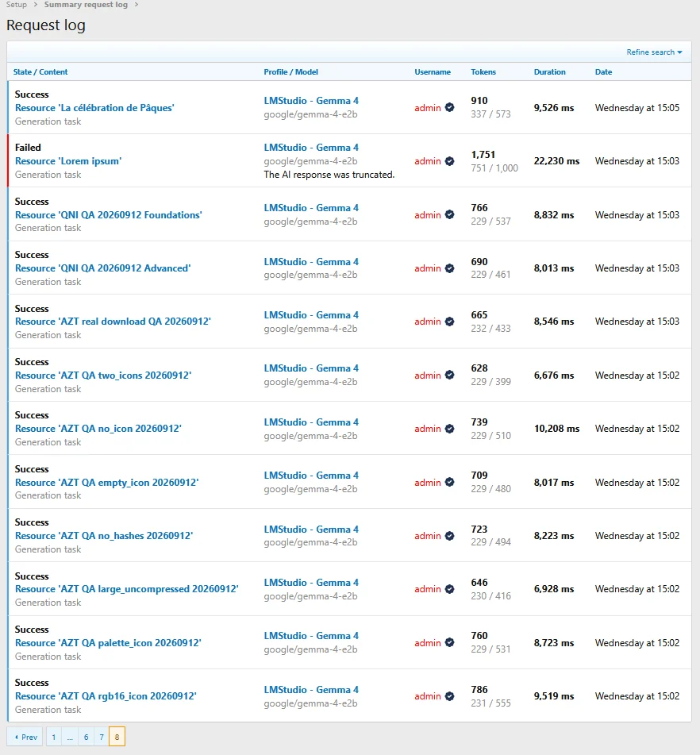Click the 22,230 ms duration value
The height and width of the screenshot is (755, 700).
[x=556, y=161]
